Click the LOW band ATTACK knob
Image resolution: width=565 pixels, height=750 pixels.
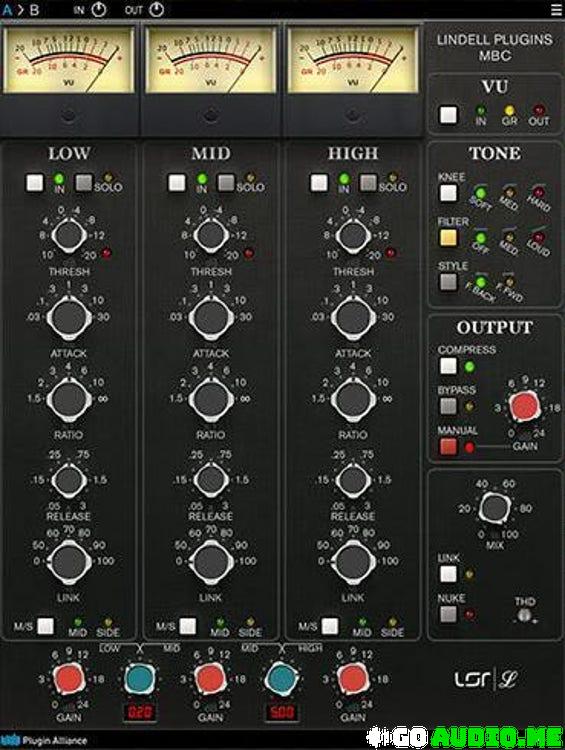(x=69, y=318)
